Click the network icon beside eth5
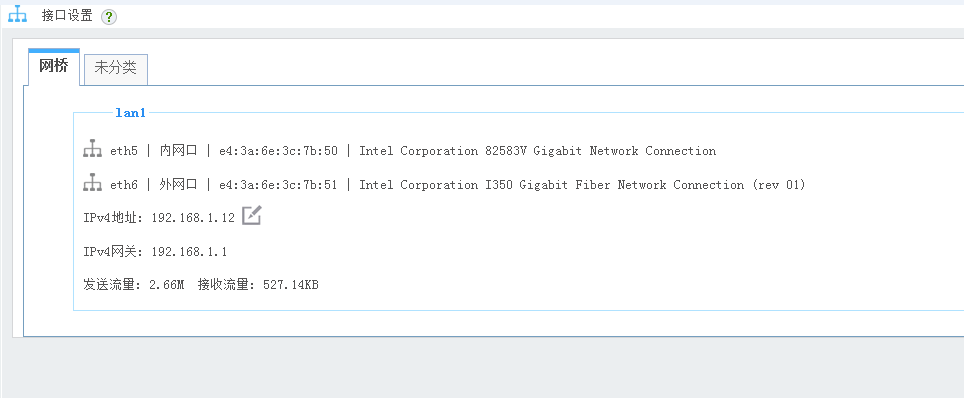Viewport: 964px width, 398px height. click(x=92, y=149)
